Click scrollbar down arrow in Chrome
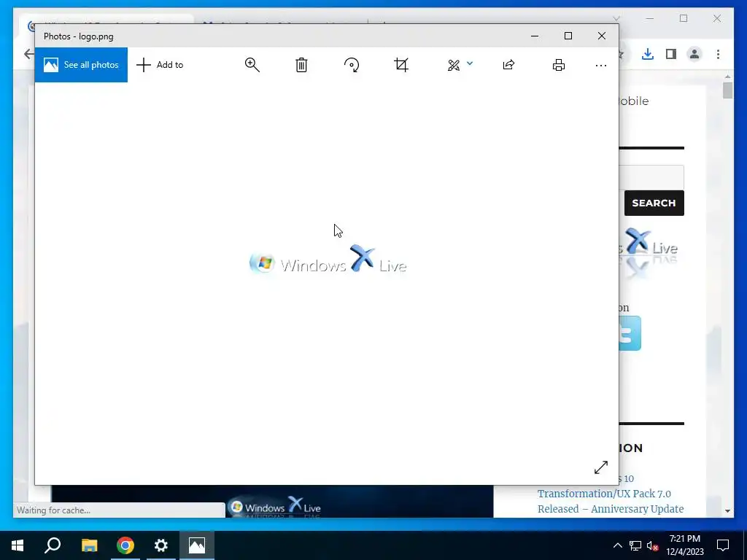 click(x=727, y=511)
